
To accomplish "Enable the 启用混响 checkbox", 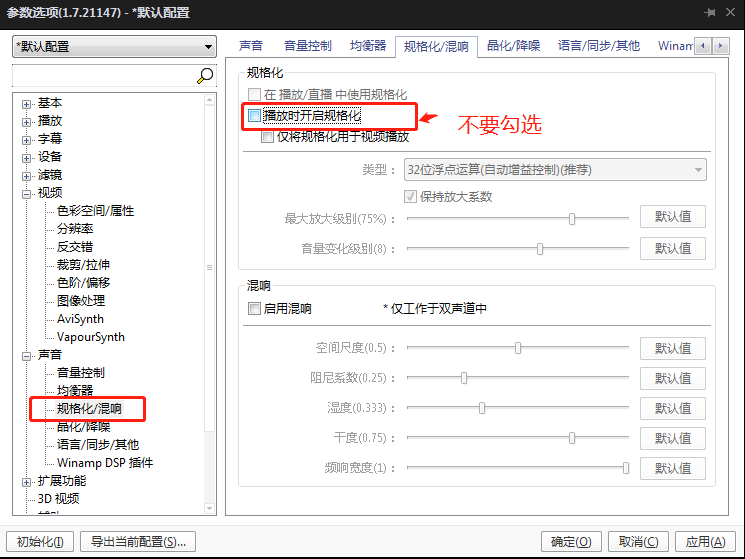I will pos(254,309).
